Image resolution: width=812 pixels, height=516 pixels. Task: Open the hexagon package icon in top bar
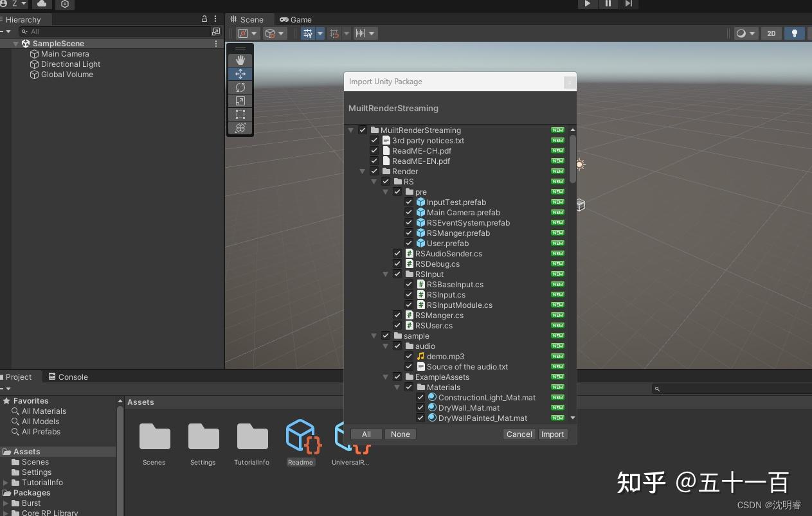65,4
